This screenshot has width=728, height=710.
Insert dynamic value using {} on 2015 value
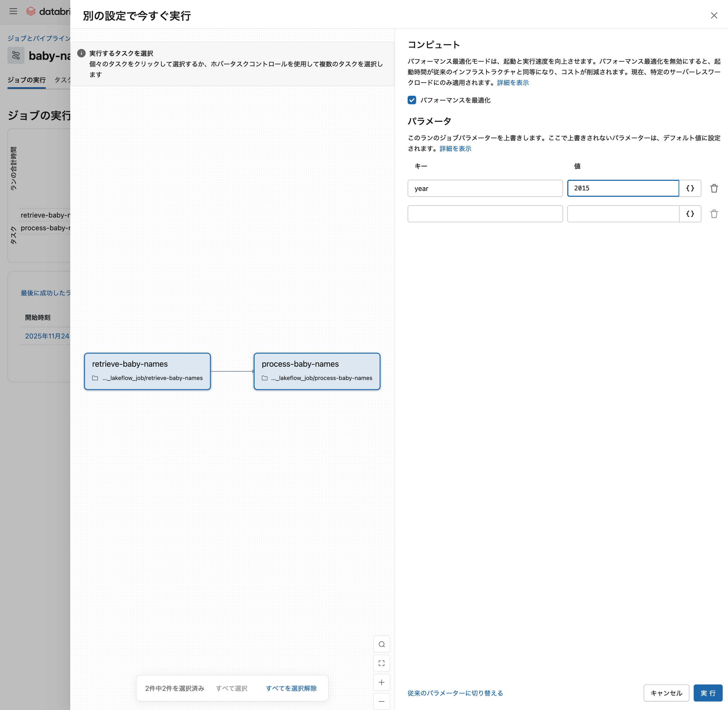[x=690, y=188]
